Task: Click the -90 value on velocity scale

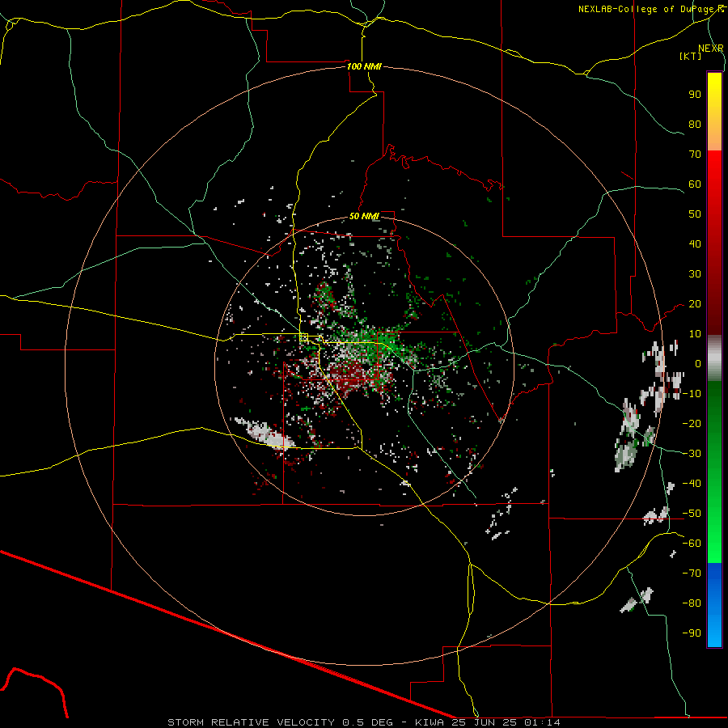Action: click(x=692, y=633)
